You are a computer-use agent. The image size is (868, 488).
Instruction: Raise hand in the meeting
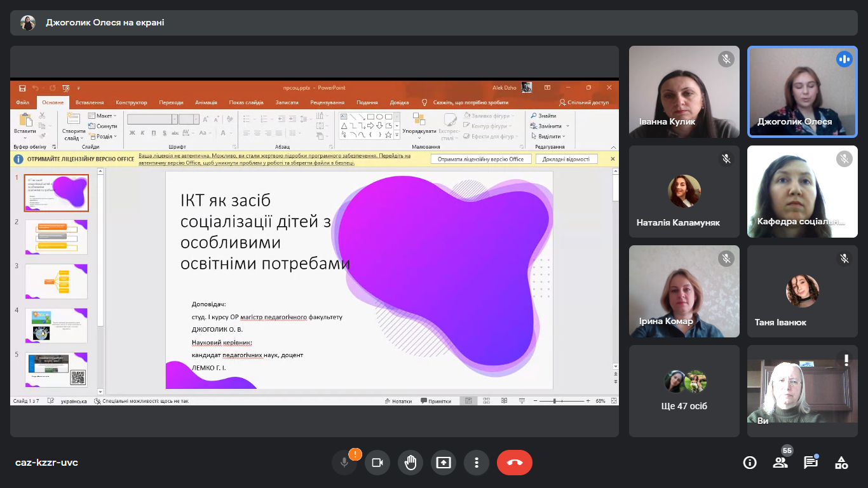pos(410,463)
